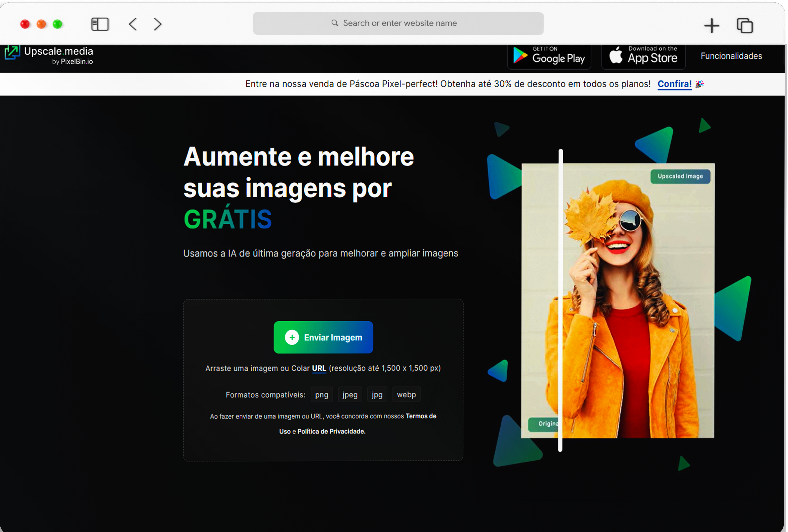The height and width of the screenshot is (532, 788).
Task: Focus the Search or enter website name field
Action: [398, 23]
